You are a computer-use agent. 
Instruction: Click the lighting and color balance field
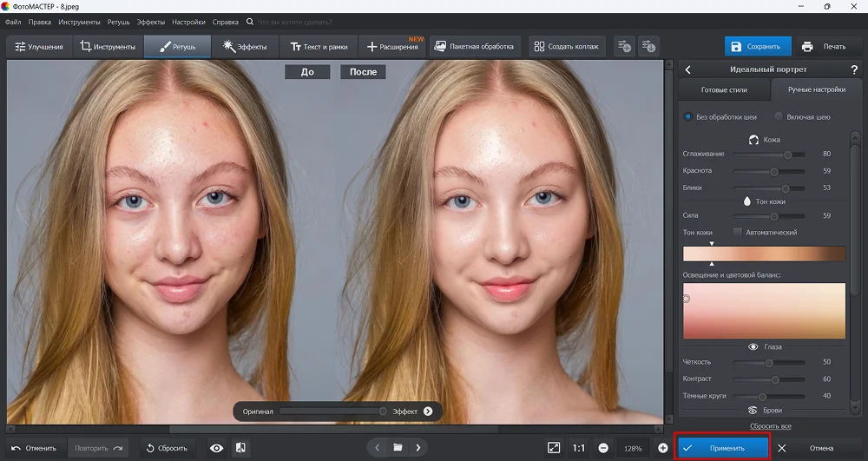click(x=764, y=311)
